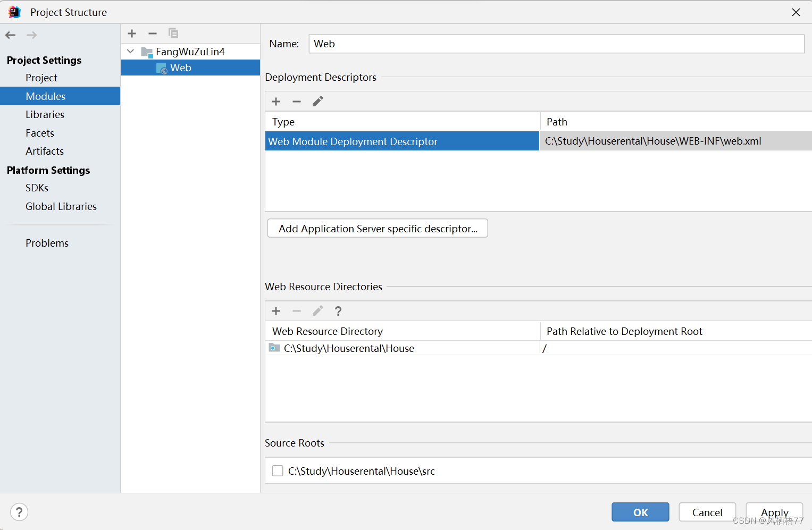Click Add Application Server specific descriptor
Screen dimensions: 812x530
pyautogui.click(x=377, y=228)
